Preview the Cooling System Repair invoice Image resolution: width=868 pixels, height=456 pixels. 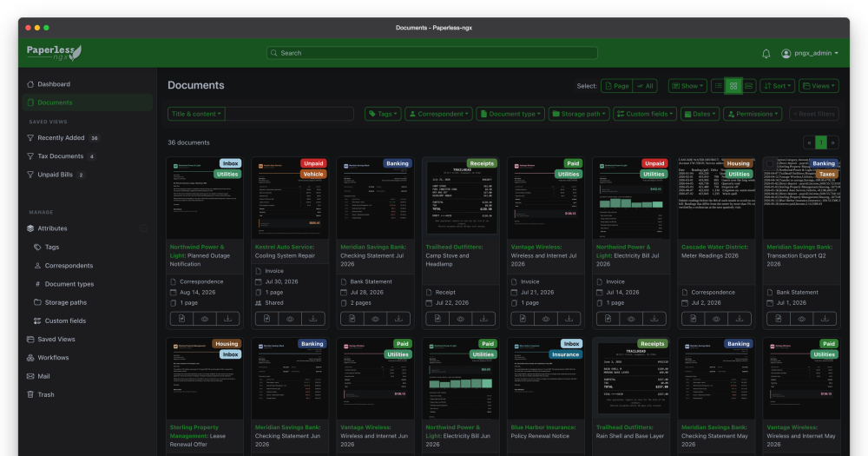[290, 319]
